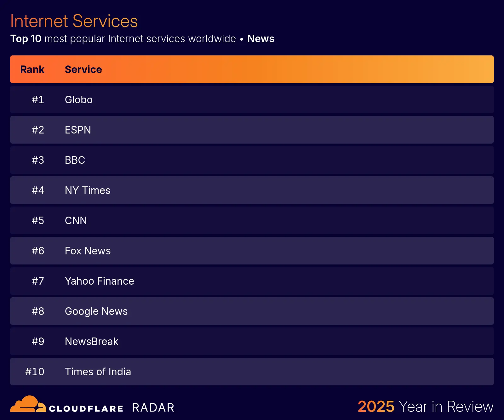Select the Globo row

point(79,100)
